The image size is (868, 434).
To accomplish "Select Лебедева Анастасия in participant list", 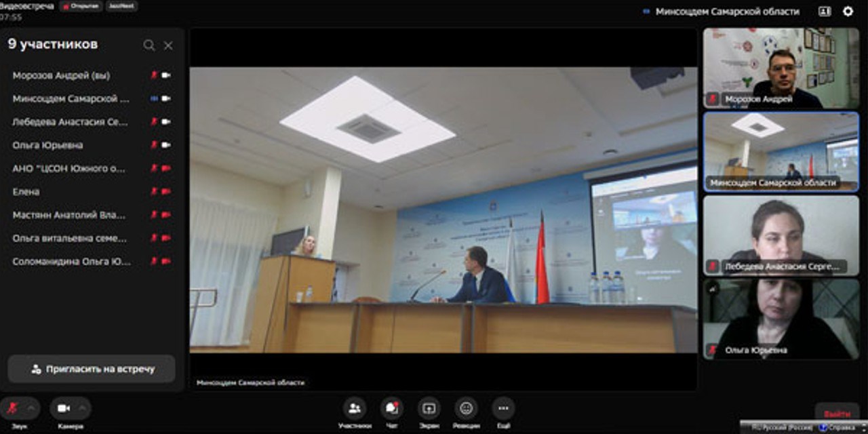I will (70, 122).
